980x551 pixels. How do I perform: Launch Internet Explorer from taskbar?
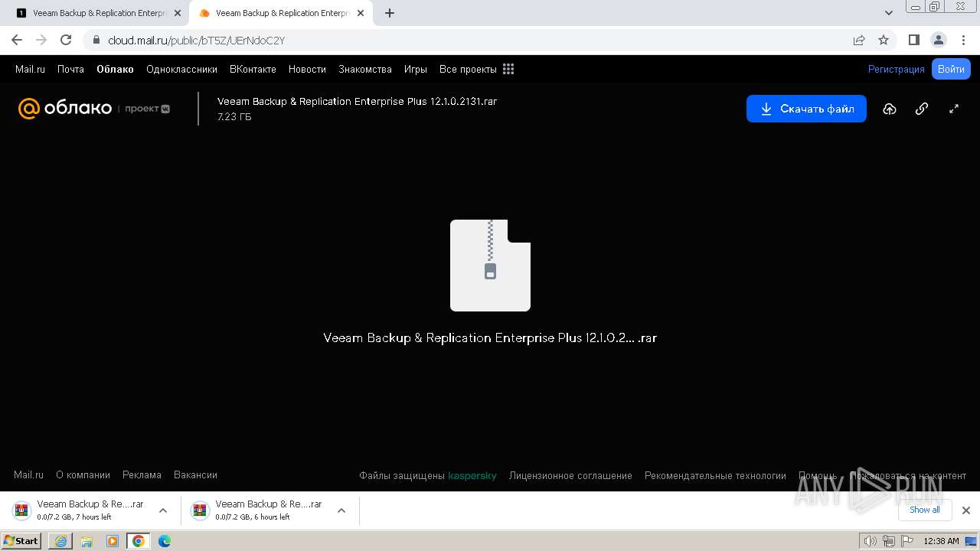pyautogui.click(x=60, y=541)
